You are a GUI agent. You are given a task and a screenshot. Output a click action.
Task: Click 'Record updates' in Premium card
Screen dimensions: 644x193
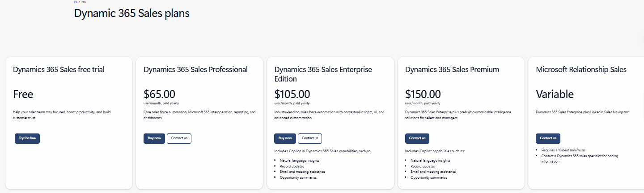(423, 166)
